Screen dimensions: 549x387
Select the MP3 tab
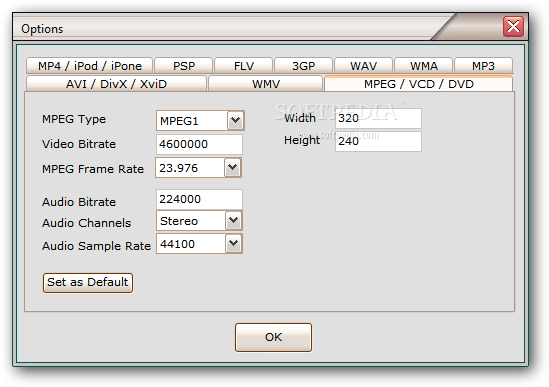(x=484, y=66)
